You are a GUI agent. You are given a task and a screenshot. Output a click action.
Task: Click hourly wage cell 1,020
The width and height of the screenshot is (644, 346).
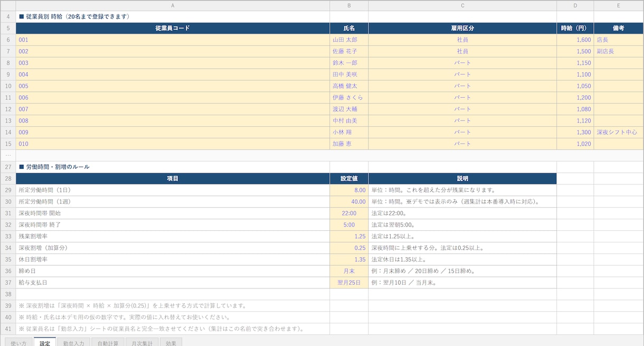point(575,144)
